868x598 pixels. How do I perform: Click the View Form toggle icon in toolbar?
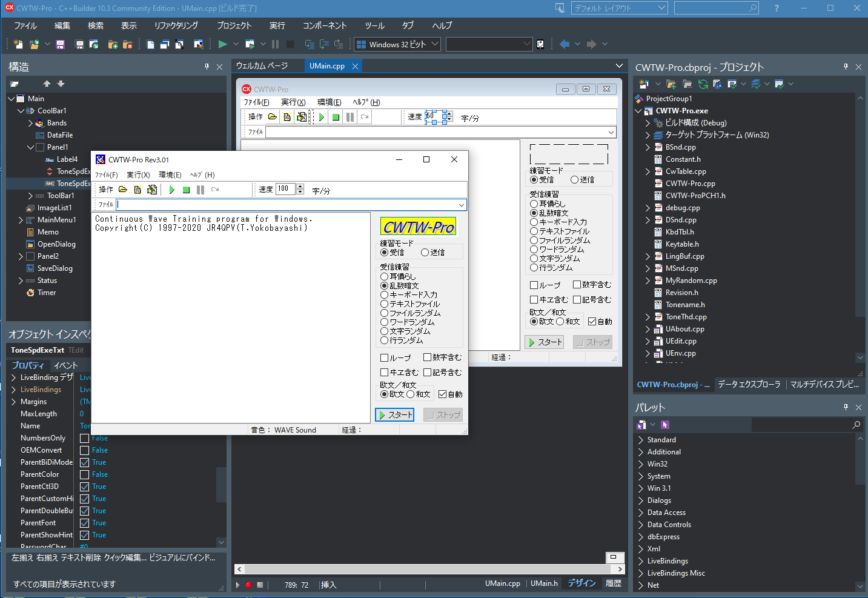point(179,44)
